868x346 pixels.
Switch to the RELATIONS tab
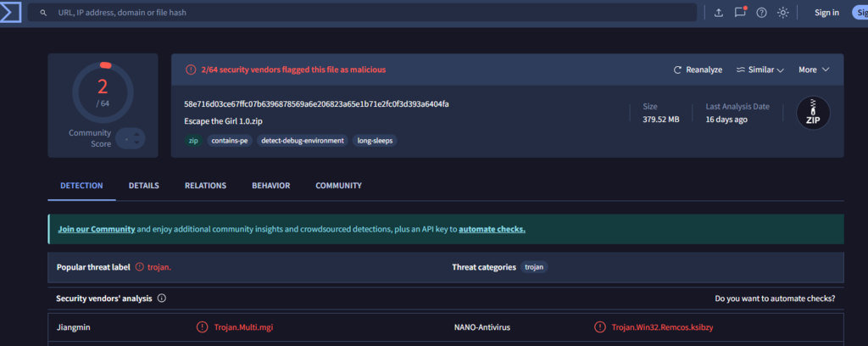coord(205,186)
